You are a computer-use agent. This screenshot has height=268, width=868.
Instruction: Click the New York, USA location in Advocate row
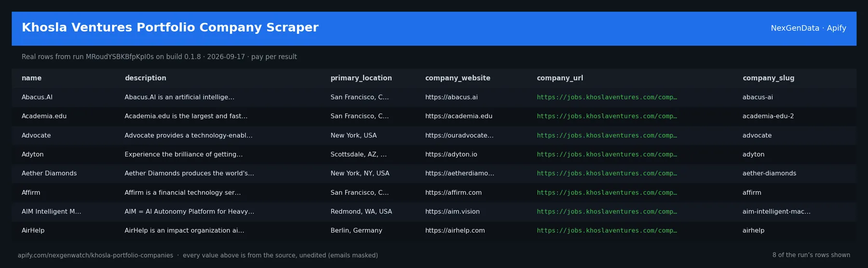point(353,135)
